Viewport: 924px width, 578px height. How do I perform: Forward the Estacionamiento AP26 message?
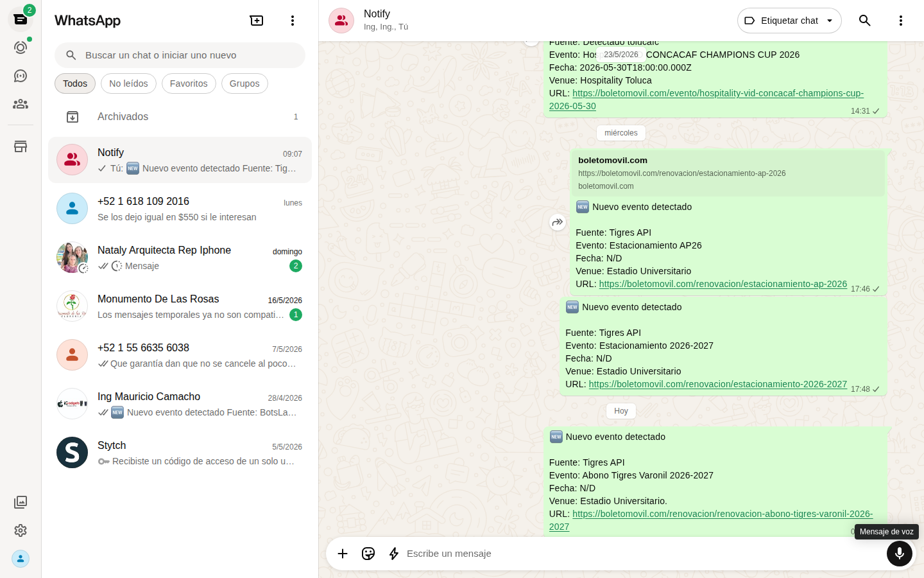(x=558, y=222)
